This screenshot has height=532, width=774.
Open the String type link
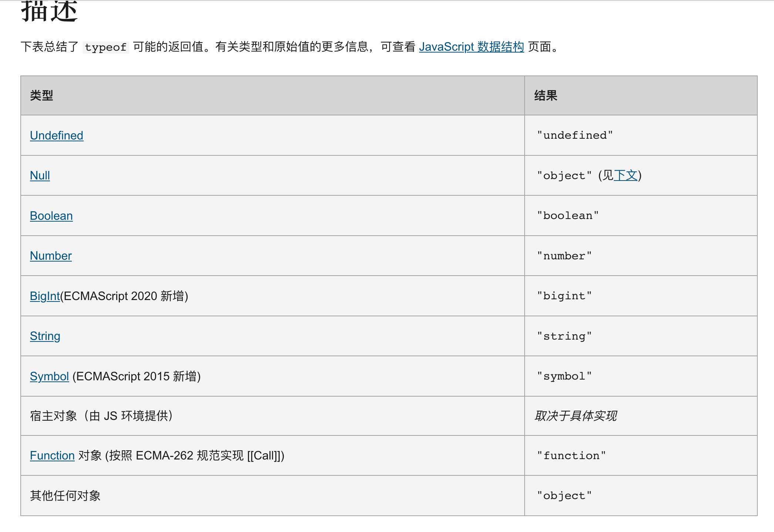click(45, 336)
